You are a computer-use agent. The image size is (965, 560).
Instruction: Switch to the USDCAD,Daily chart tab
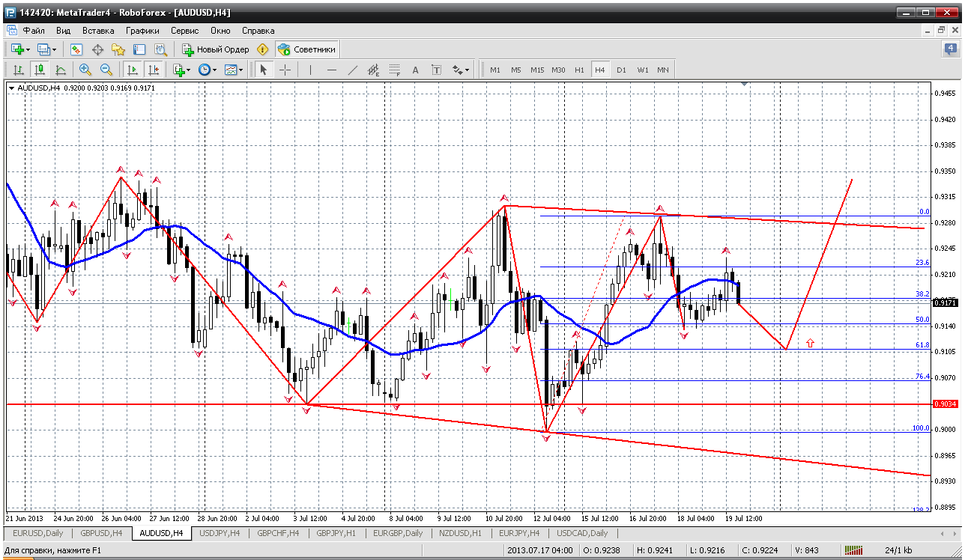point(581,533)
